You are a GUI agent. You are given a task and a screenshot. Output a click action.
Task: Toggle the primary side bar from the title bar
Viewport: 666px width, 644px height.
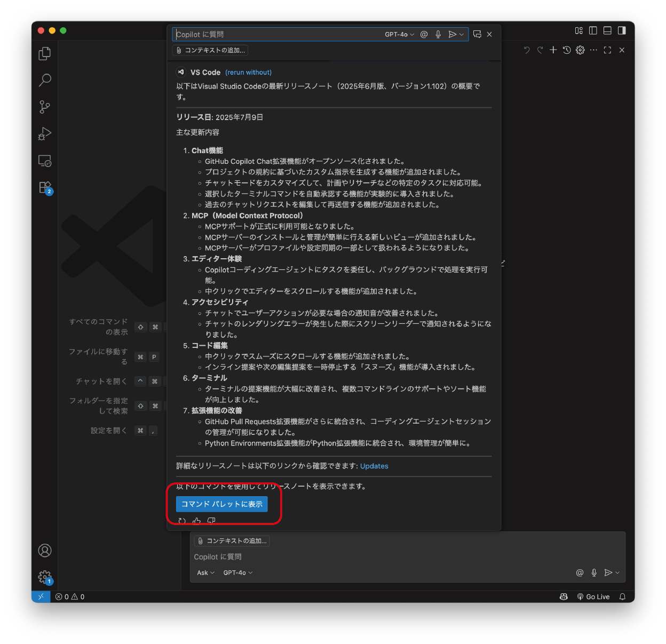click(593, 30)
